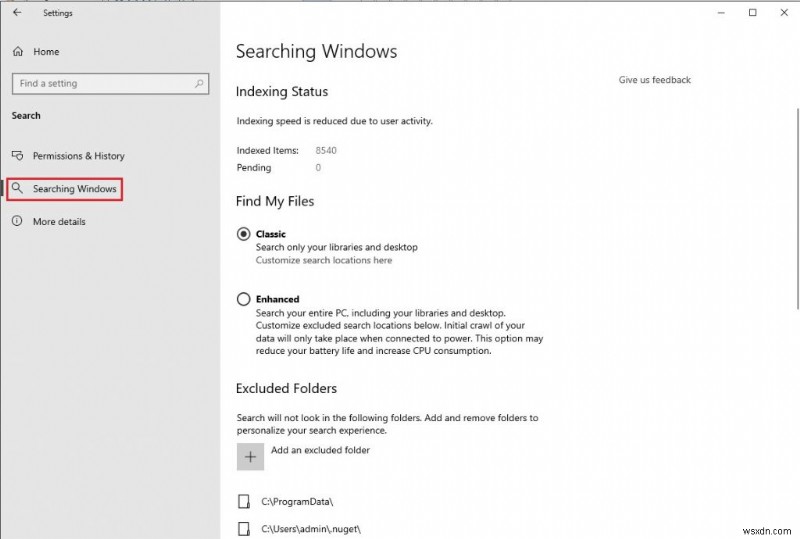This screenshot has height=539, width=800.
Task: Click the Excluded Folders heading
Action: [x=286, y=388]
